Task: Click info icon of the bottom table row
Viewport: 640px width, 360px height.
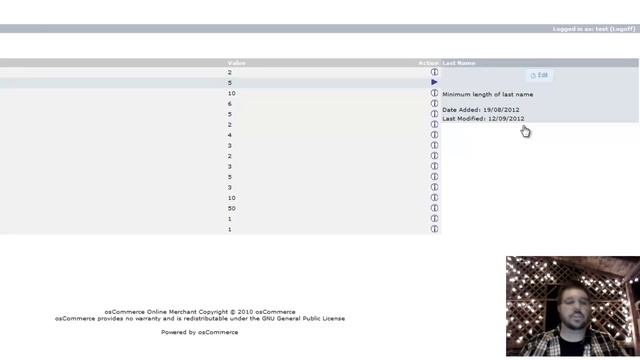Action: click(434, 229)
